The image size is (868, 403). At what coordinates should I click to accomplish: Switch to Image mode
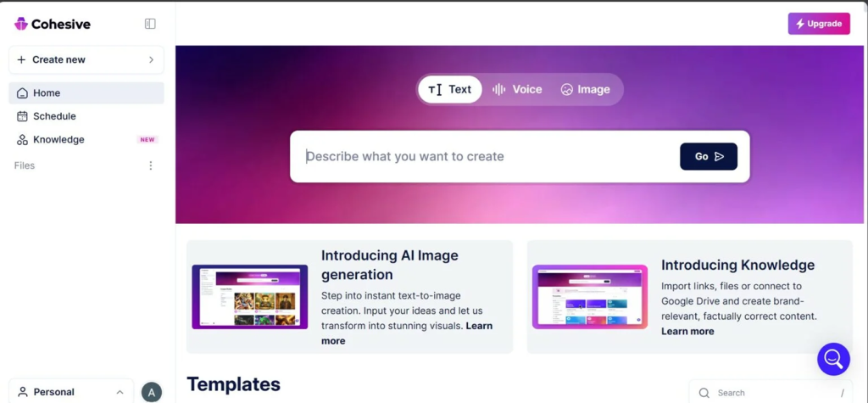(x=585, y=89)
